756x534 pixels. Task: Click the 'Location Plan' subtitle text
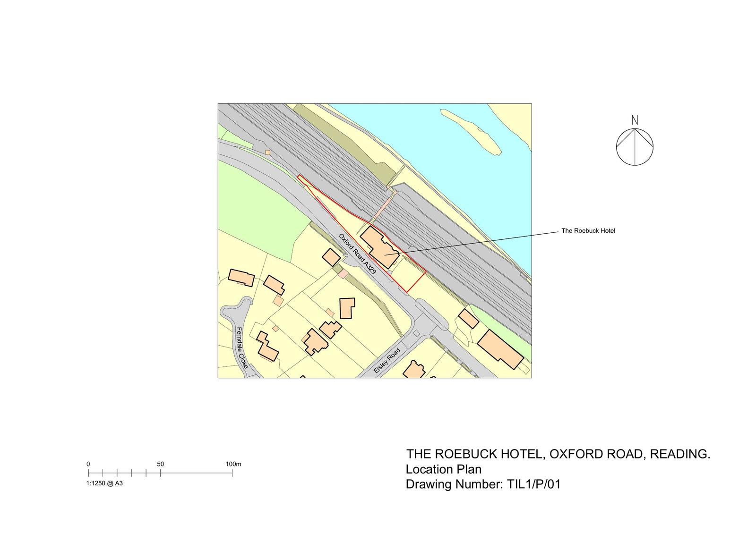point(443,469)
